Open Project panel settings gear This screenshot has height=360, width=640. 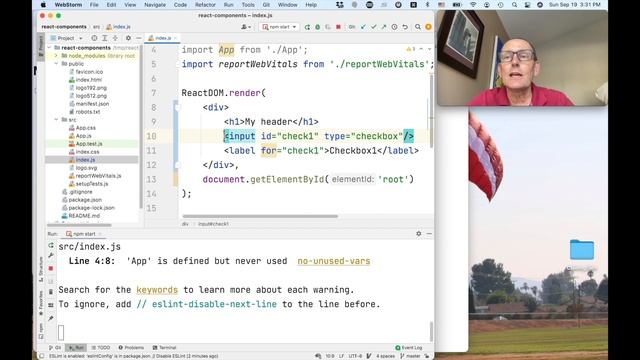128,38
